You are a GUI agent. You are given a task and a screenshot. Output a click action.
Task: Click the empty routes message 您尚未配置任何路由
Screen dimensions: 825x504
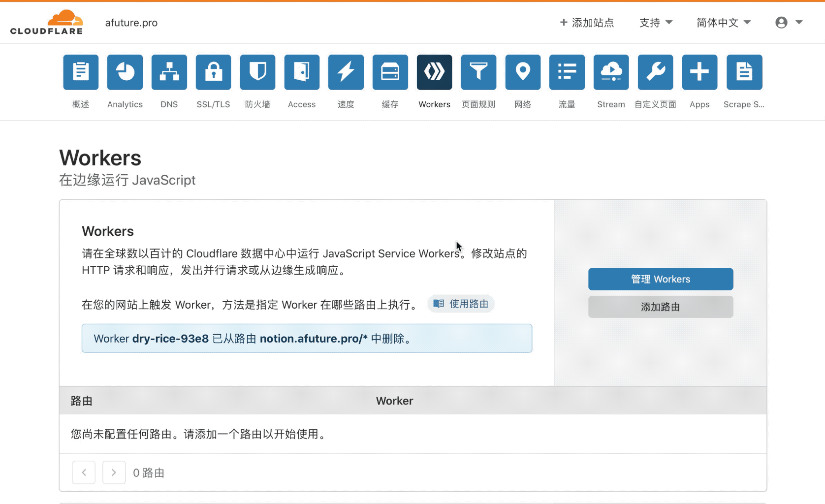coord(199,434)
